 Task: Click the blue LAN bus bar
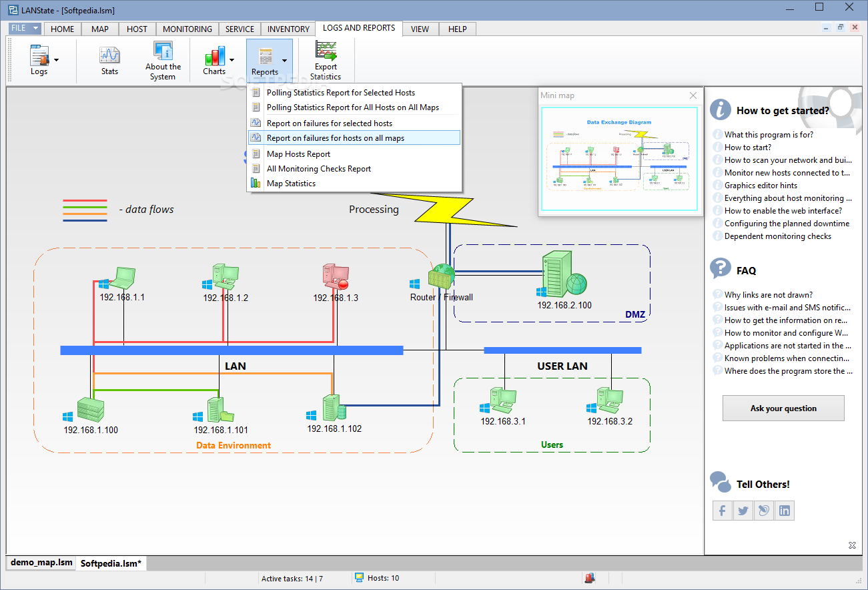click(232, 350)
